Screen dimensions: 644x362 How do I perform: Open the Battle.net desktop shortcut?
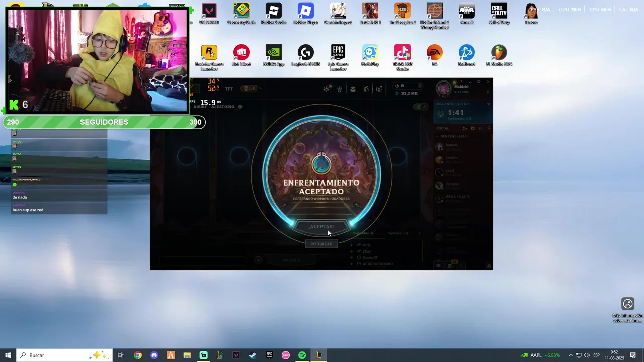(x=466, y=56)
